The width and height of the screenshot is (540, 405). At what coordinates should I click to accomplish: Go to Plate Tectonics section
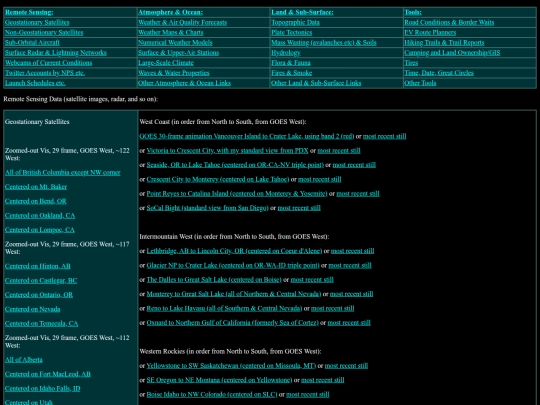pos(291,32)
